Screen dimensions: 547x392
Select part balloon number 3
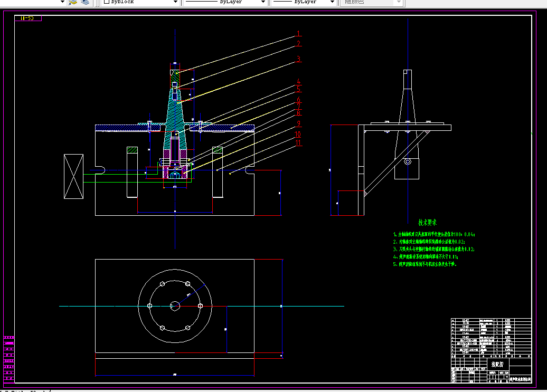pos(299,59)
